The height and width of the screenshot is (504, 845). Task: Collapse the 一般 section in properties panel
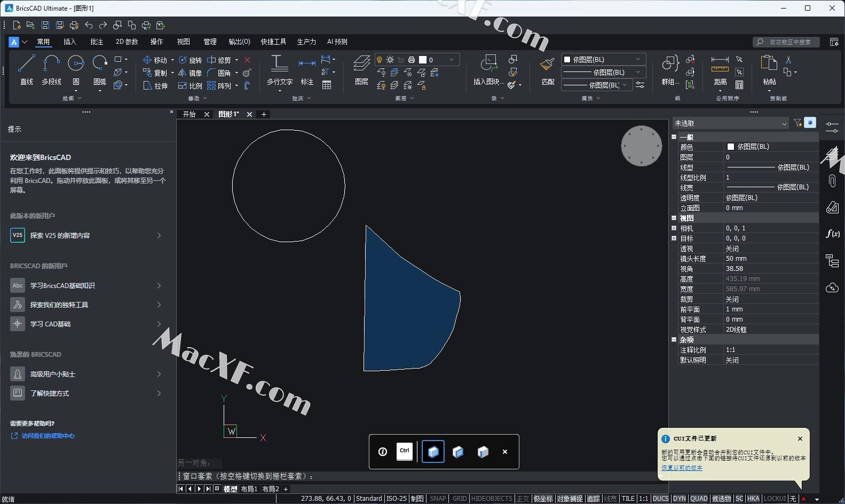(x=674, y=137)
